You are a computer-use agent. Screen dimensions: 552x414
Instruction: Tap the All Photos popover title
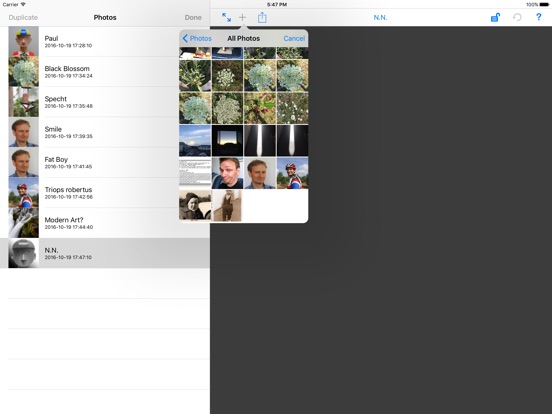click(x=244, y=38)
